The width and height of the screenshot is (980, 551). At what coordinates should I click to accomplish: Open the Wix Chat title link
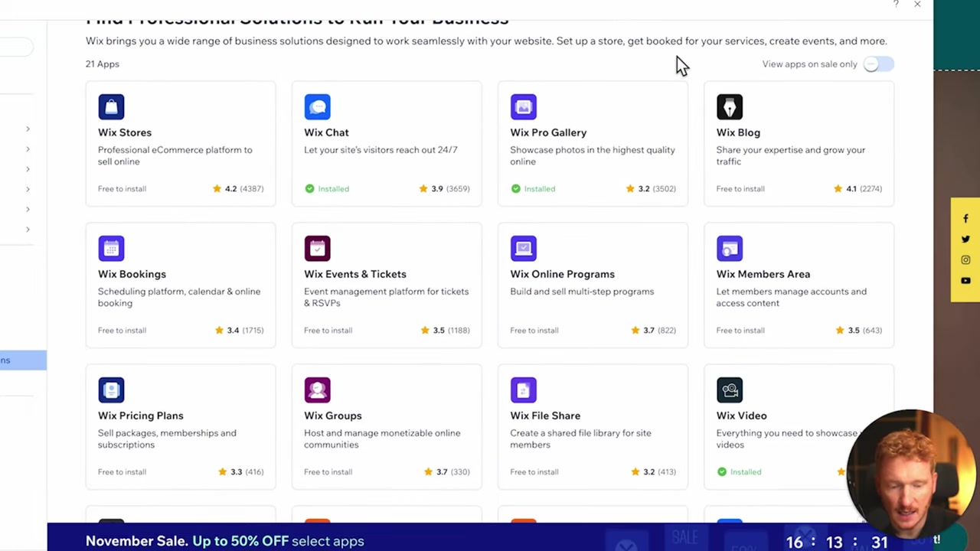(x=326, y=132)
